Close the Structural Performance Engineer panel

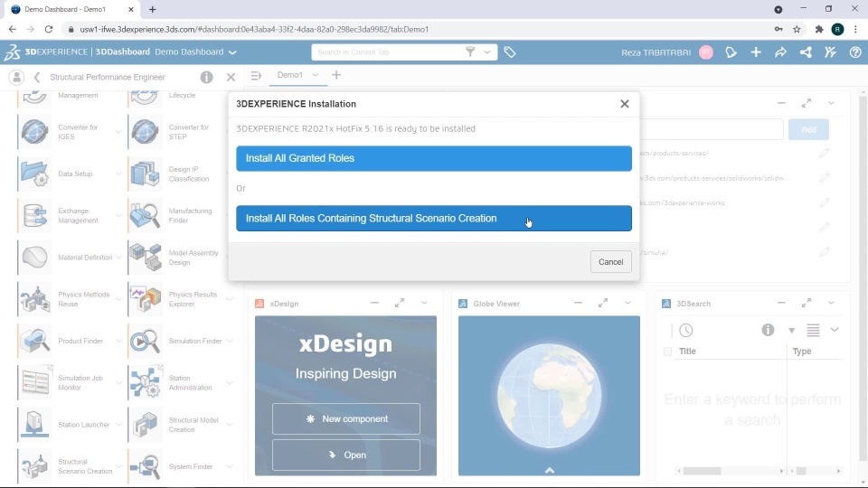click(x=231, y=77)
